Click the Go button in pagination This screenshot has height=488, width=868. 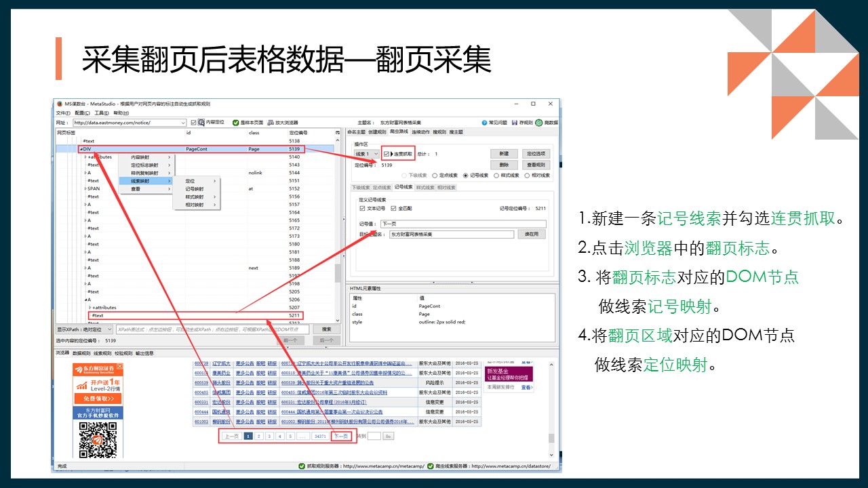(389, 436)
